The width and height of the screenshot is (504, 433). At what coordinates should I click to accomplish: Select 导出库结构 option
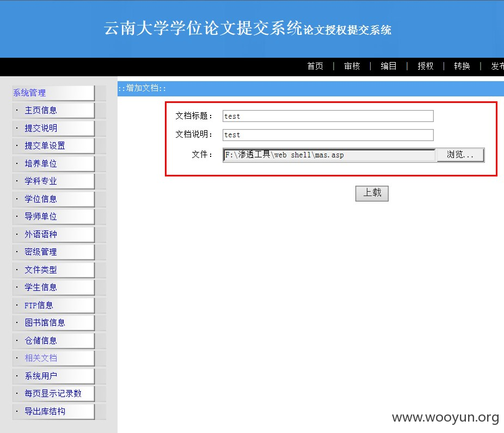pos(45,411)
